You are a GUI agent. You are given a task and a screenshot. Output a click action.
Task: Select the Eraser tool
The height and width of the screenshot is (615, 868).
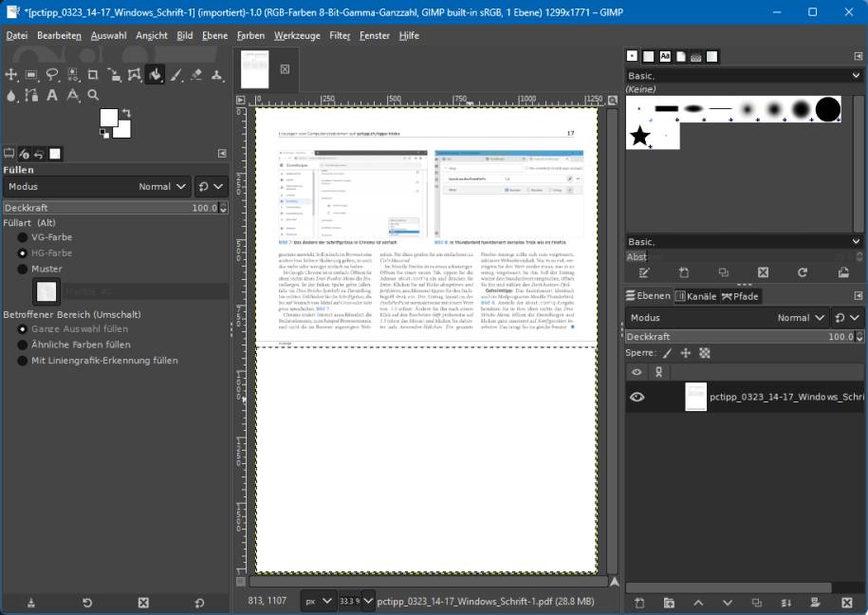[198, 75]
